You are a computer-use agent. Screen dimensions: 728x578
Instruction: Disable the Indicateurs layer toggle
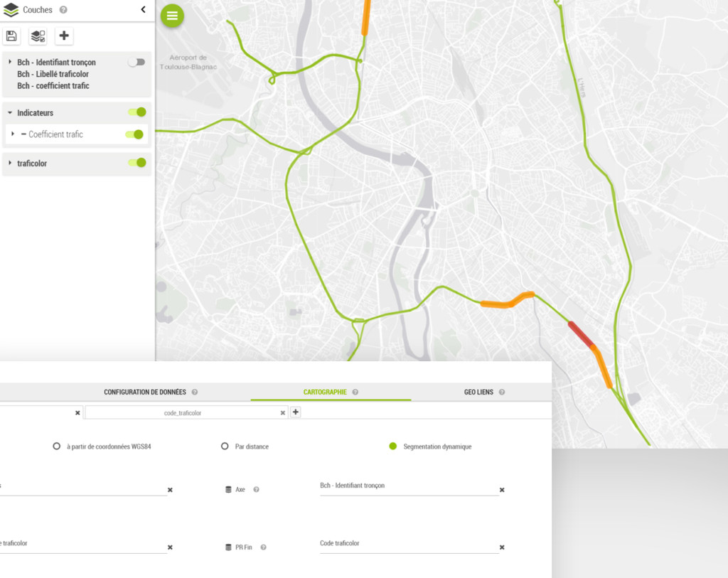point(136,112)
